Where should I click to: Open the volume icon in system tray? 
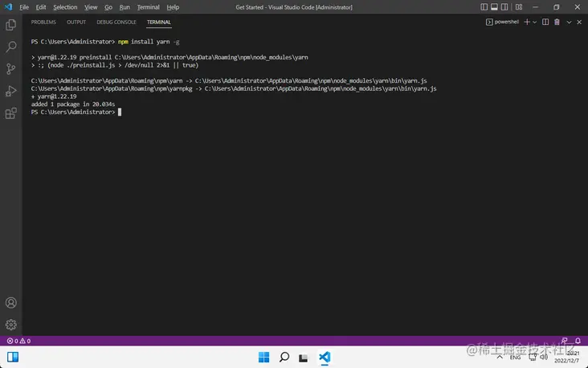pyautogui.click(x=544, y=357)
